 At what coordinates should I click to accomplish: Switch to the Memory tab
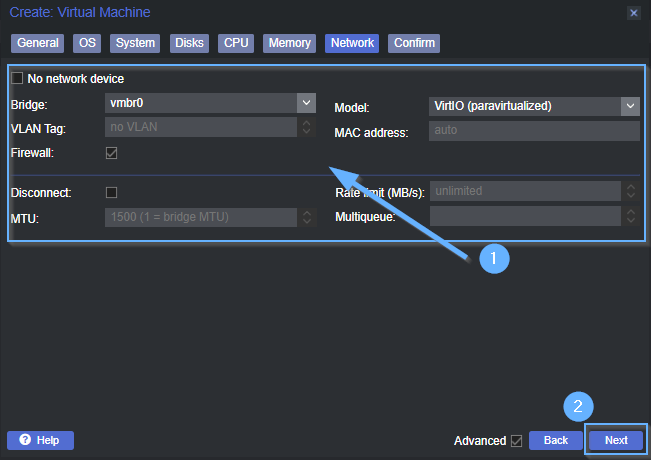tap(289, 43)
